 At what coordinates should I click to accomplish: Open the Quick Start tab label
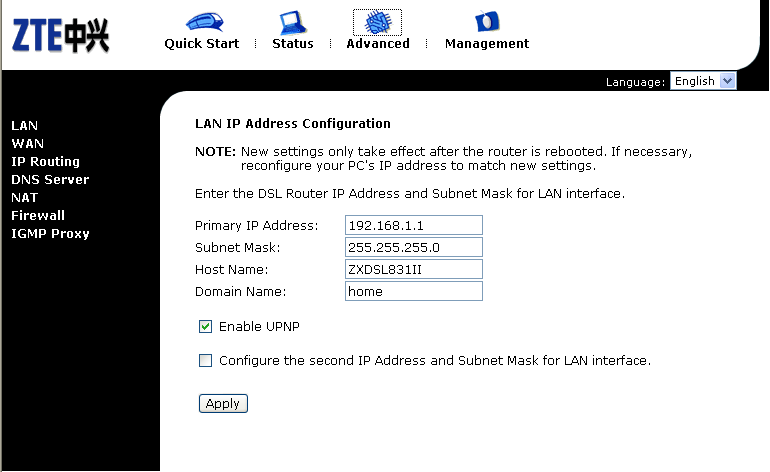point(202,44)
